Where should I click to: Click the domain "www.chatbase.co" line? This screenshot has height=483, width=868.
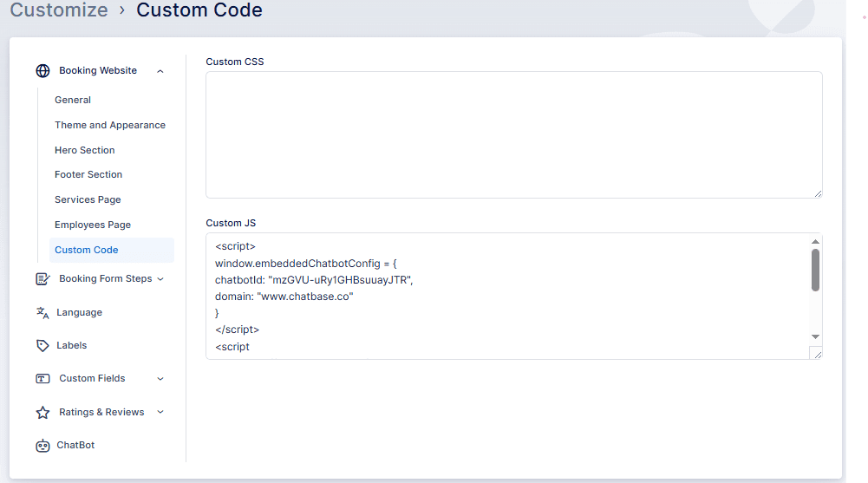[x=284, y=297]
